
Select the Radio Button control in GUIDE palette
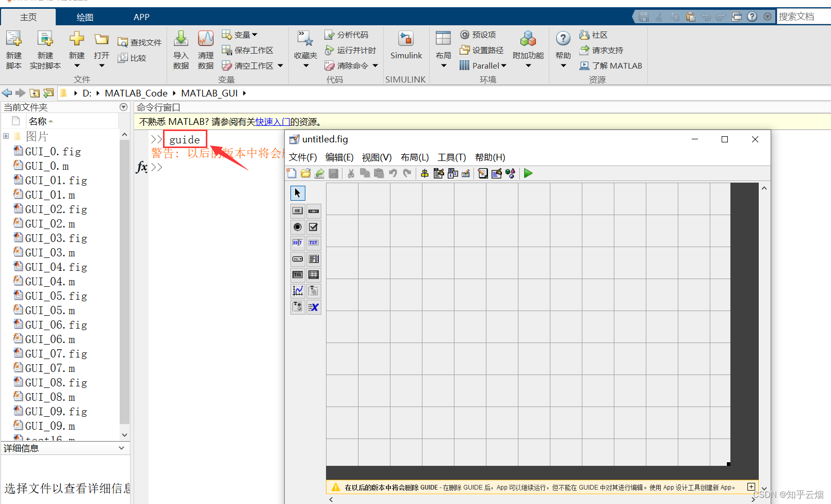(297, 227)
